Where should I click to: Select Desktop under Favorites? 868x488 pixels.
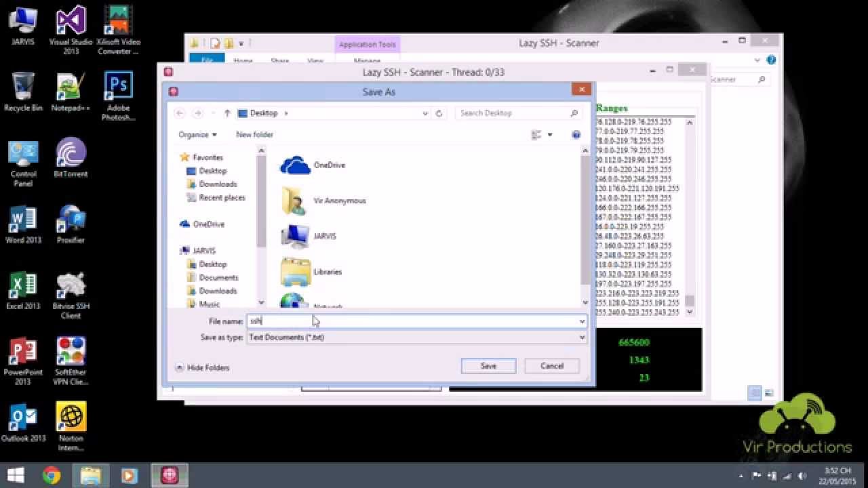pyautogui.click(x=207, y=171)
